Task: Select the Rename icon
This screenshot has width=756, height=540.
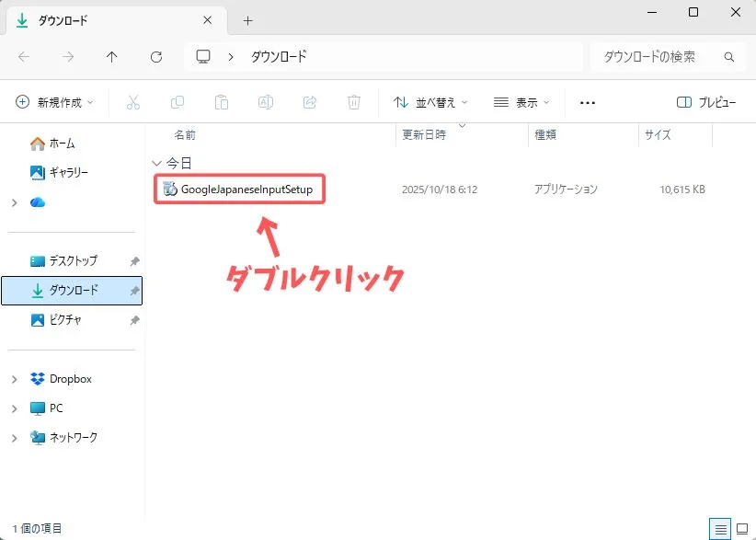Action: tap(266, 102)
